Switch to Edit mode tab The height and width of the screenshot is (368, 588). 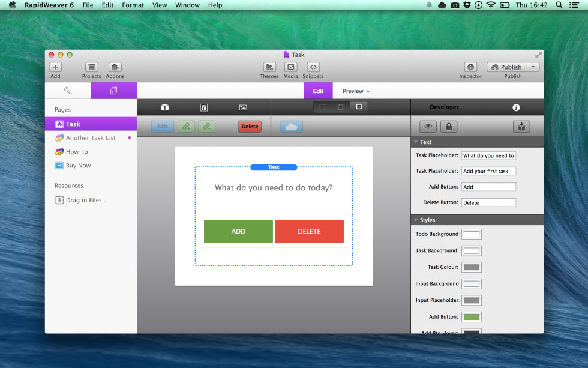click(318, 91)
